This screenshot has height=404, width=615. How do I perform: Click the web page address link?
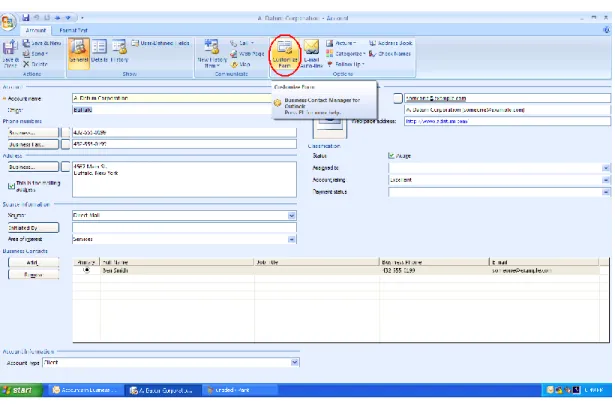437,121
